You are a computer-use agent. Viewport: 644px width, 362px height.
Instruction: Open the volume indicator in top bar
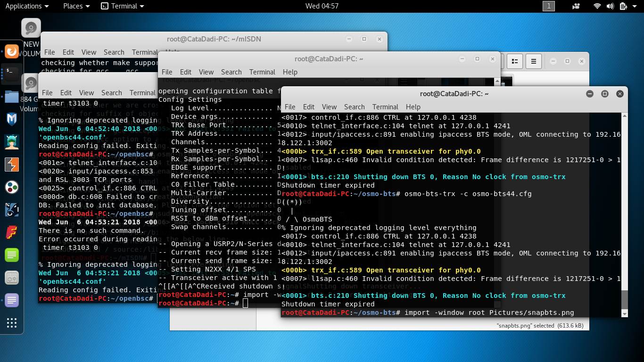610,6
